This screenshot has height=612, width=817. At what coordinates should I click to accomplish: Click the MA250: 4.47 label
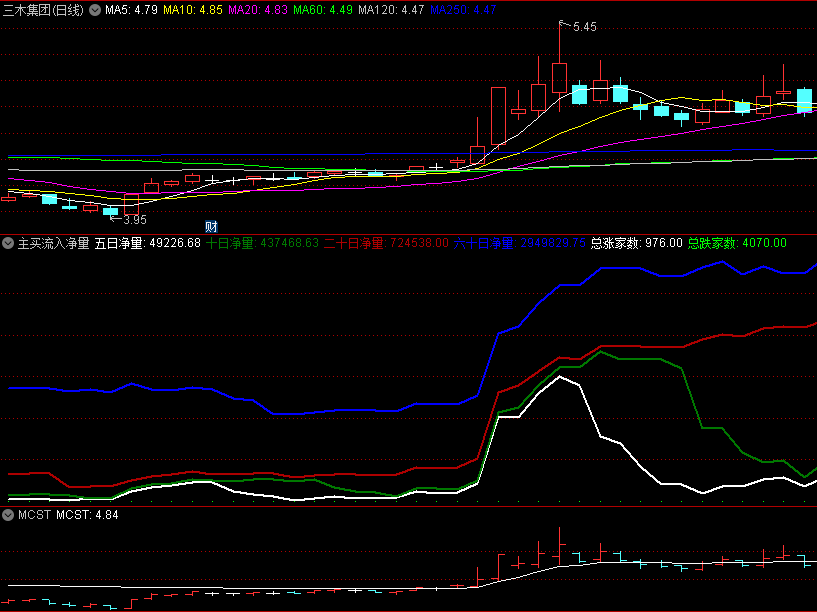[x=463, y=10]
